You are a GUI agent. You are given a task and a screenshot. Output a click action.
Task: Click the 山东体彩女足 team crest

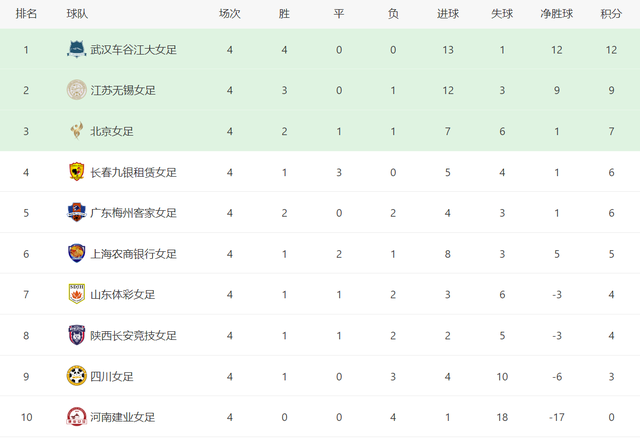click(76, 294)
